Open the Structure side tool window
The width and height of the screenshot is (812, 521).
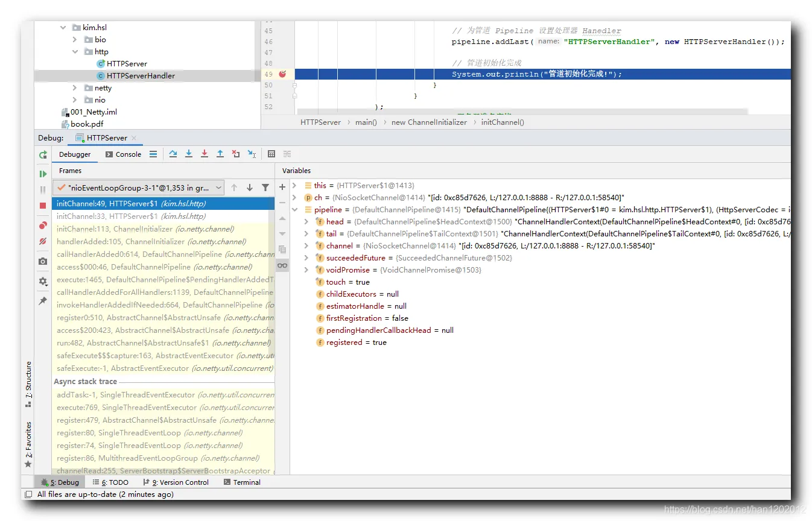click(28, 384)
